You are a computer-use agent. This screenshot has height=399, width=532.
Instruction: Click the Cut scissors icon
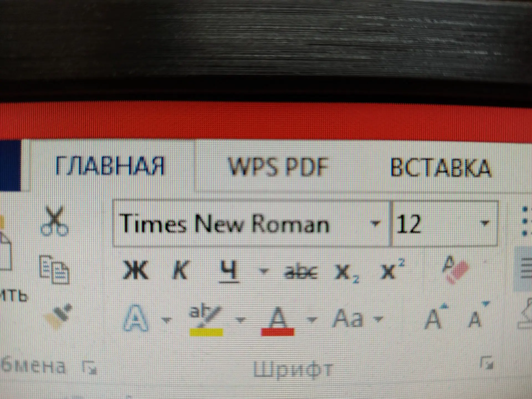pos(54,221)
